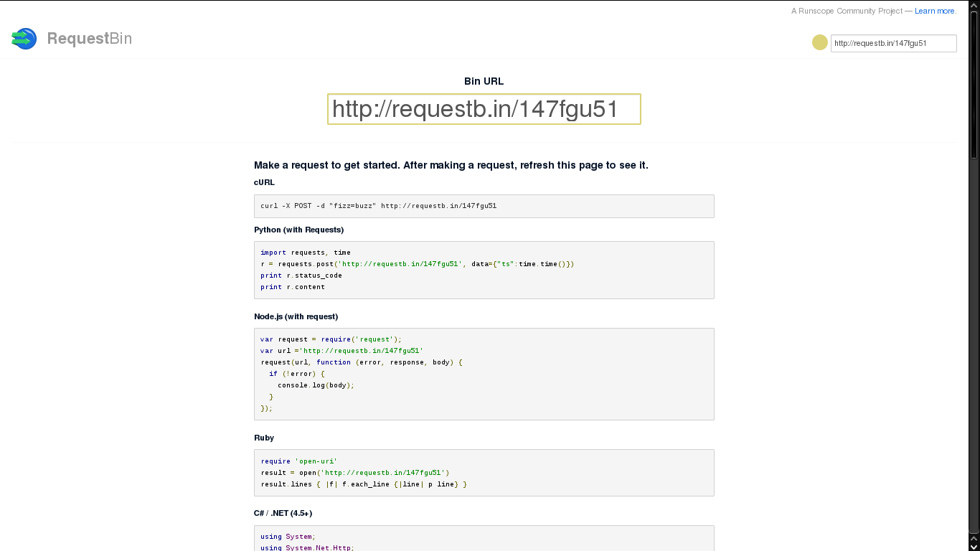
Task: Click the Python (with Requests) heading
Action: click(x=298, y=230)
